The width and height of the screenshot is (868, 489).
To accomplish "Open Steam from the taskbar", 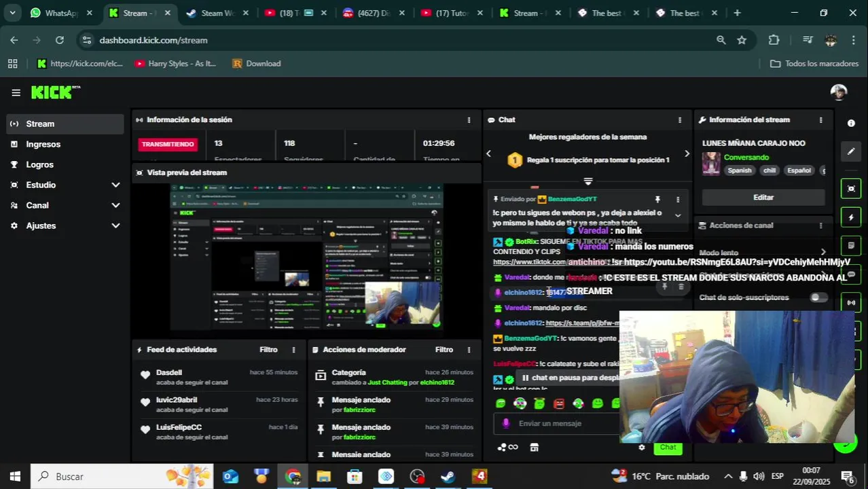I will 448,477.
